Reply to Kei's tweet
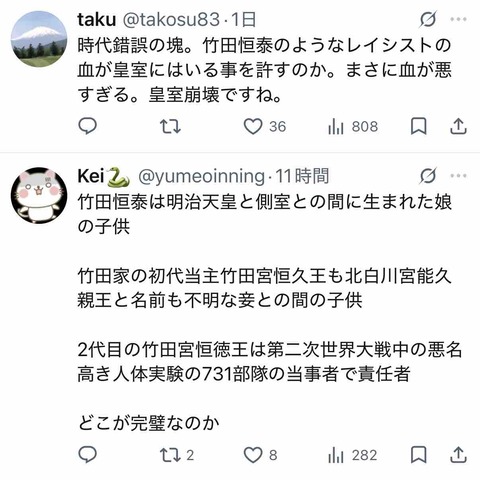 pyautogui.click(x=87, y=455)
